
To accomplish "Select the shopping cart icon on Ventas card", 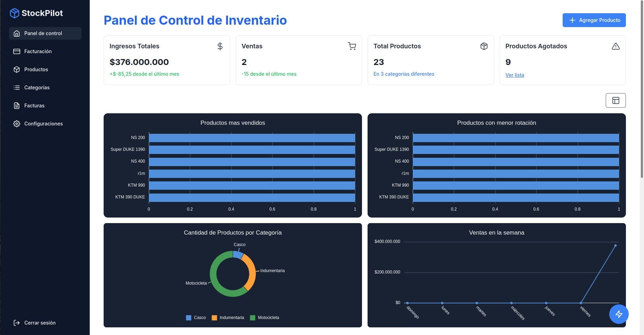I will point(352,46).
